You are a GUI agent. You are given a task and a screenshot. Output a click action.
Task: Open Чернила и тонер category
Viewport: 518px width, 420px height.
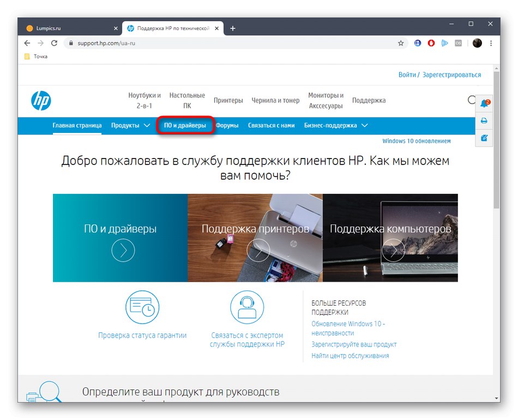tap(275, 100)
